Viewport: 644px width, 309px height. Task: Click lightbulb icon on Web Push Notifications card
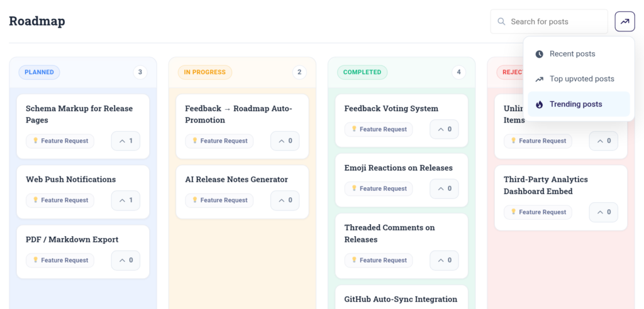(x=35, y=200)
